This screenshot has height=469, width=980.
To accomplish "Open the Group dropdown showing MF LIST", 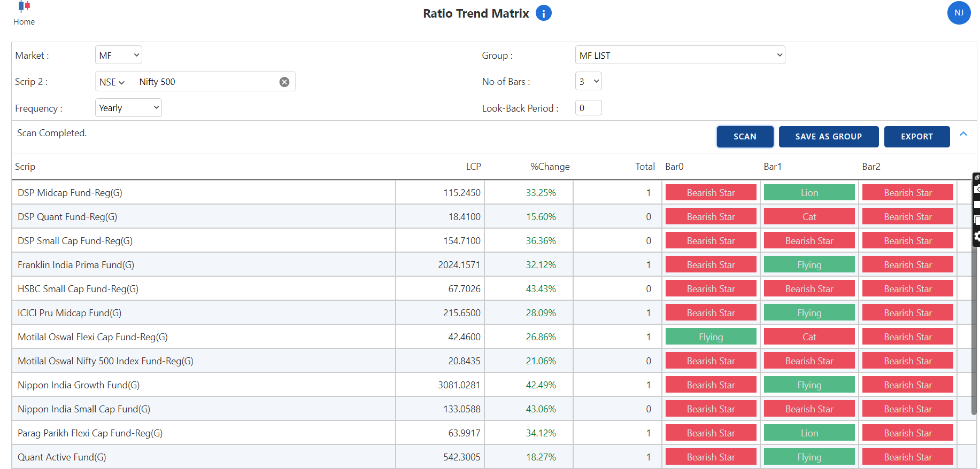I will 680,55.
